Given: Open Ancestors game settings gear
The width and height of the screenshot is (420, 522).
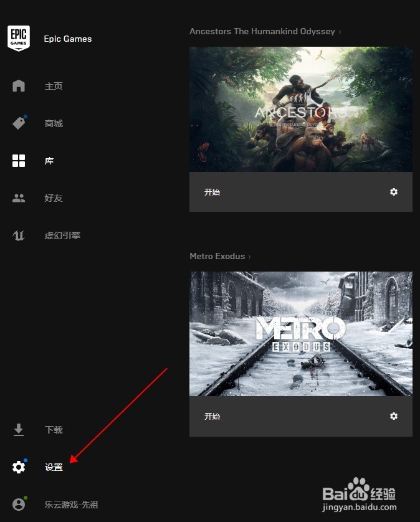Looking at the screenshot, I should [394, 192].
